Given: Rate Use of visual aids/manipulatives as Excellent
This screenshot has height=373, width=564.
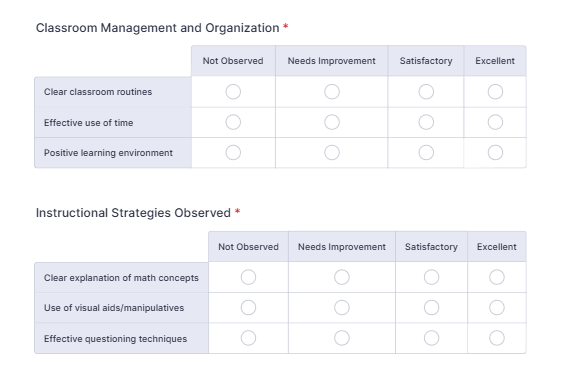Looking at the screenshot, I should pyautogui.click(x=497, y=308).
